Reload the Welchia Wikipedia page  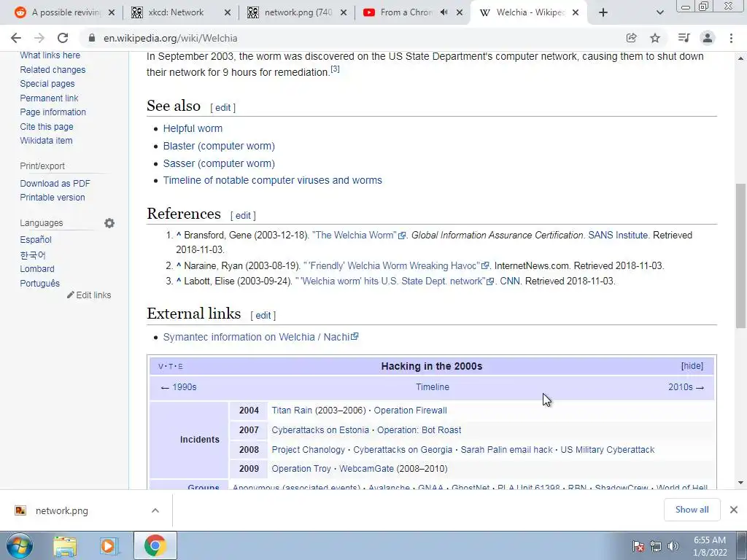tap(63, 38)
